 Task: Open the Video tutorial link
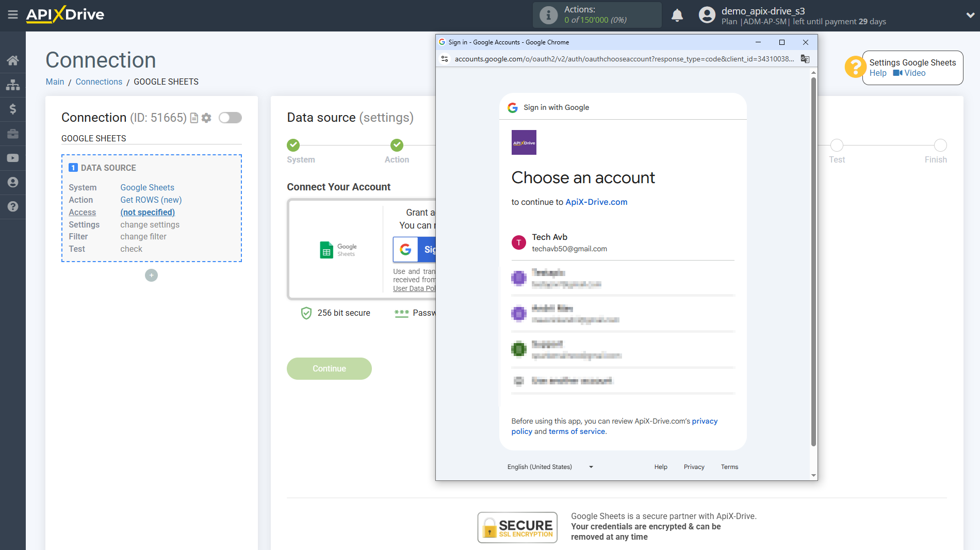pos(909,73)
